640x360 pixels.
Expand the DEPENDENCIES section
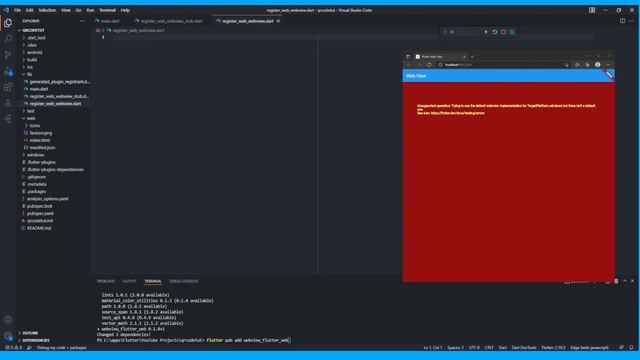pyautogui.click(x=36, y=340)
